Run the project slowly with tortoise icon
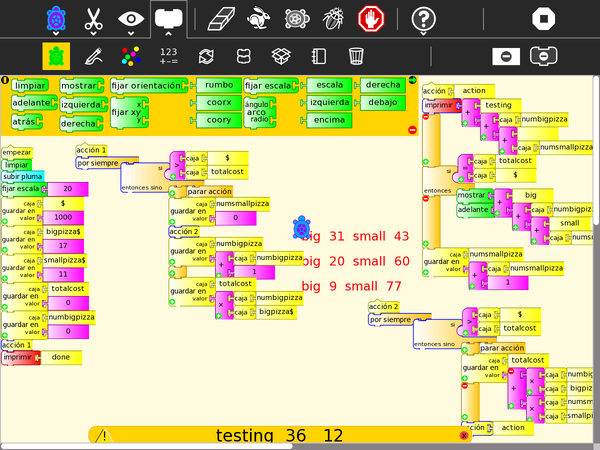Screen dimensions: 600x450 click(x=295, y=18)
